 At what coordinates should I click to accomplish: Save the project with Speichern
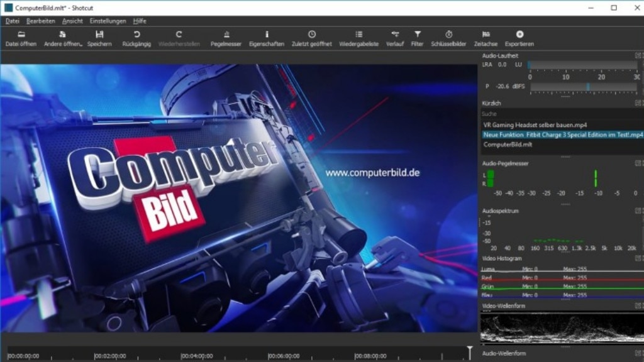99,38
